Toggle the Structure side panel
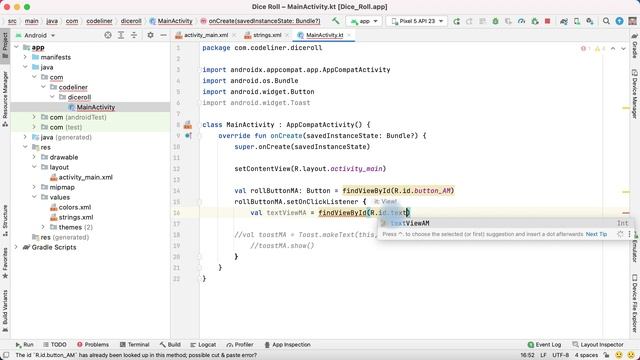The image size is (640, 360). tap(5, 220)
